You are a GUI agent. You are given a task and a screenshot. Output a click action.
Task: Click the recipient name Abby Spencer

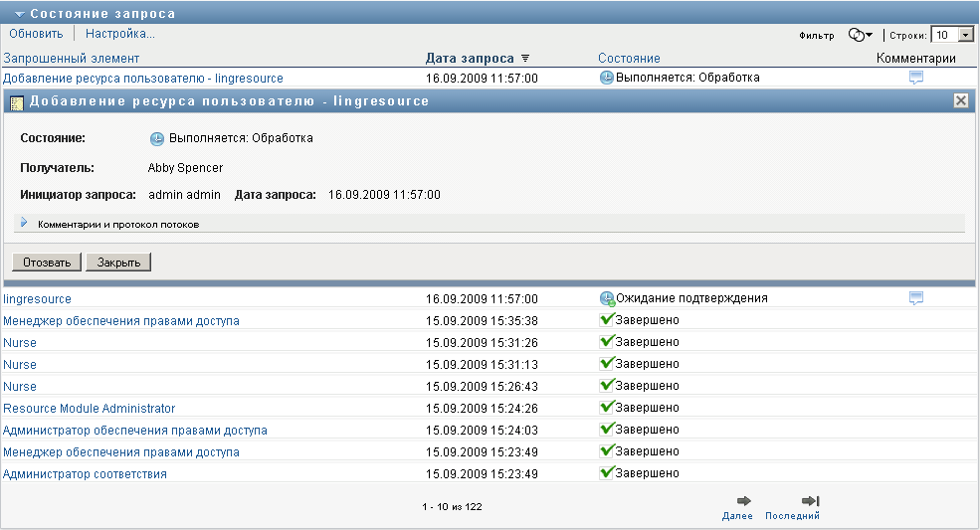coord(185,167)
